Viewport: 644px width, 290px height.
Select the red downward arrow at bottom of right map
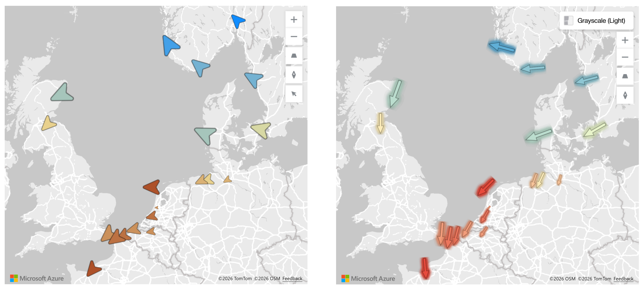click(425, 268)
